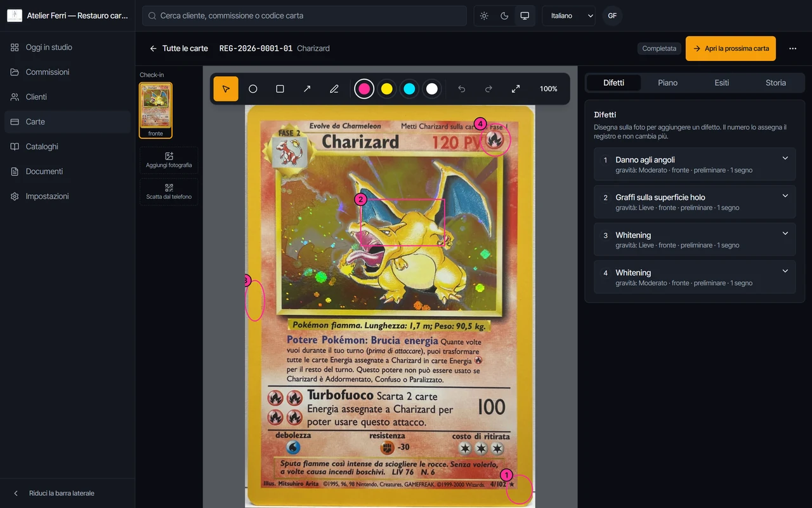This screenshot has height=508, width=812.
Task: Open Documenti section
Action: (67, 171)
